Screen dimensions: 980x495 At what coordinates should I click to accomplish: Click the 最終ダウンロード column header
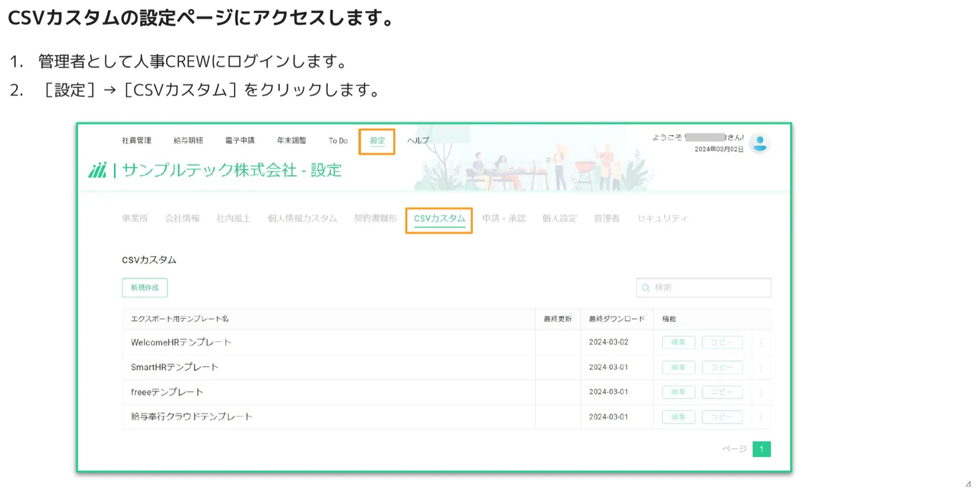point(617,319)
